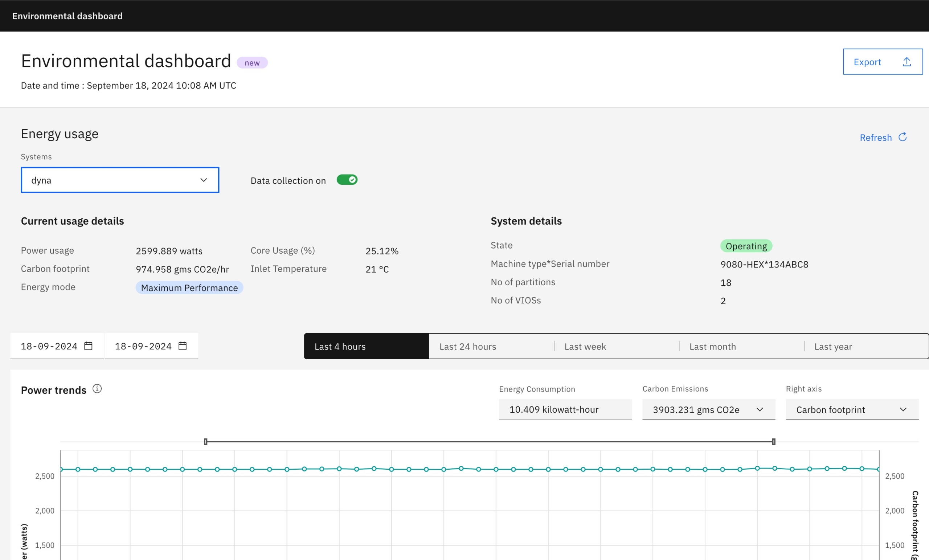Select the second 18-09-2024 end date field

[x=151, y=346]
